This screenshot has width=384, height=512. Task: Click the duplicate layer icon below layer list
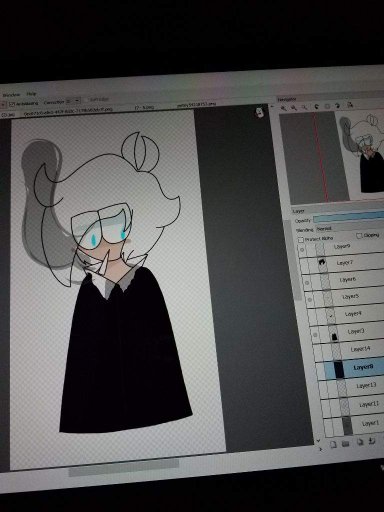click(360, 442)
